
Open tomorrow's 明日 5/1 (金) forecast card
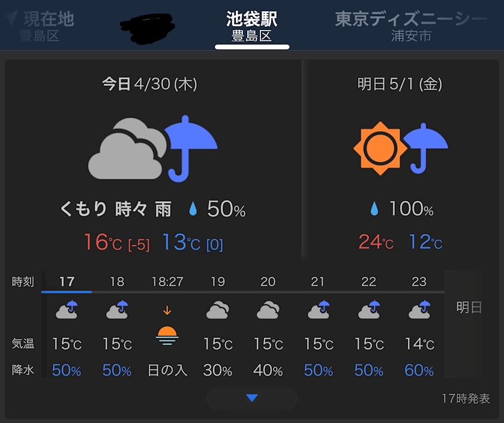[401, 159]
